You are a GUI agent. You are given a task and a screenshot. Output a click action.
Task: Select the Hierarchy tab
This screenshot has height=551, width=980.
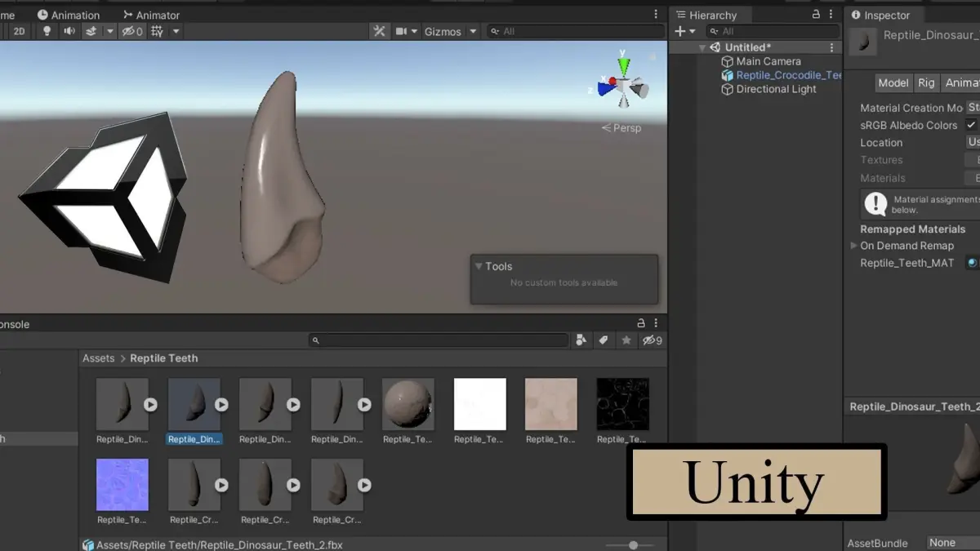(x=706, y=15)
